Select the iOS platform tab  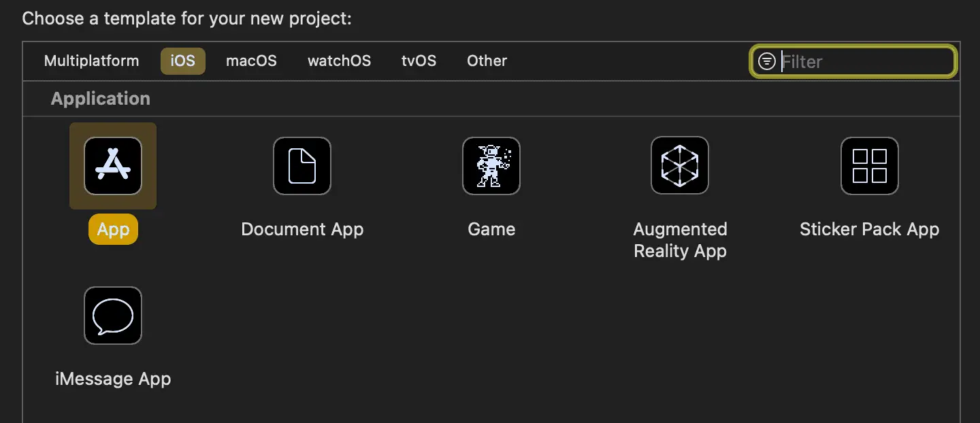tap(182, 61)
